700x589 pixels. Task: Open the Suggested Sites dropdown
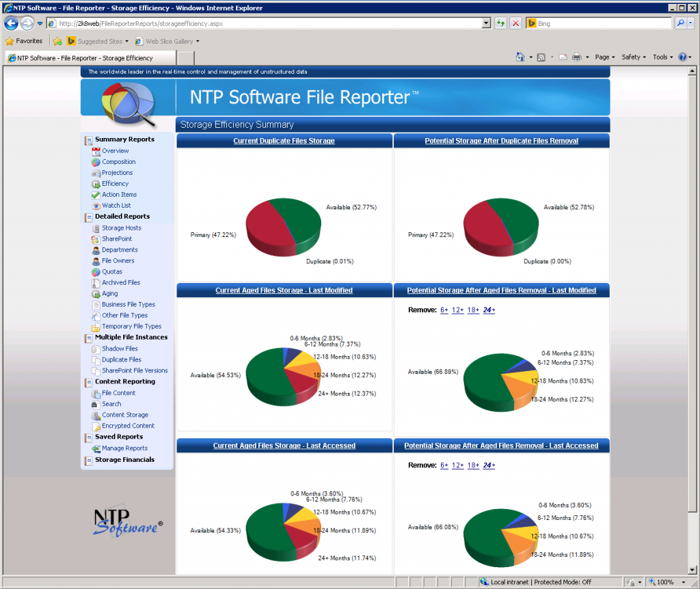point(126,42)
